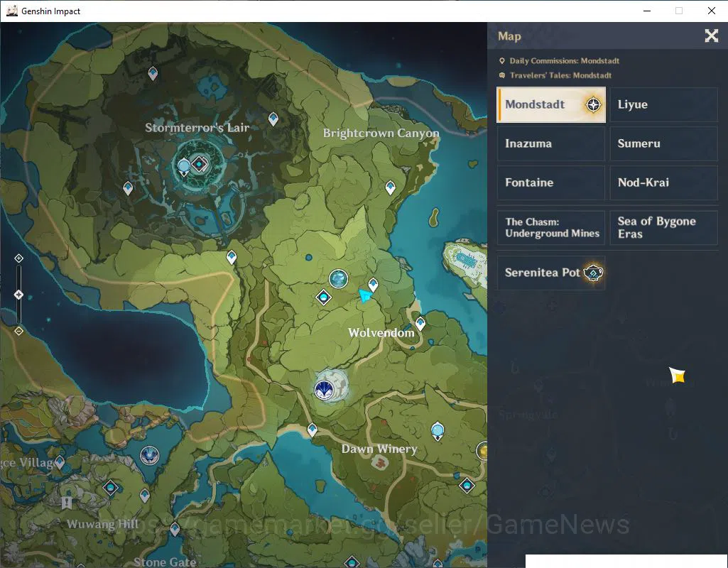Click the teapot icon beside Serenitea Pot

click(x=593, y=273)
